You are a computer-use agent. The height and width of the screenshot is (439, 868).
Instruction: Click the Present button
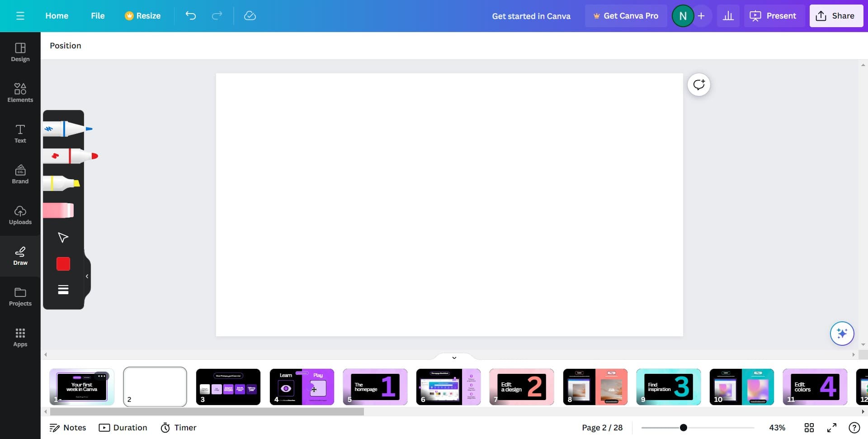tap(774, 15)
